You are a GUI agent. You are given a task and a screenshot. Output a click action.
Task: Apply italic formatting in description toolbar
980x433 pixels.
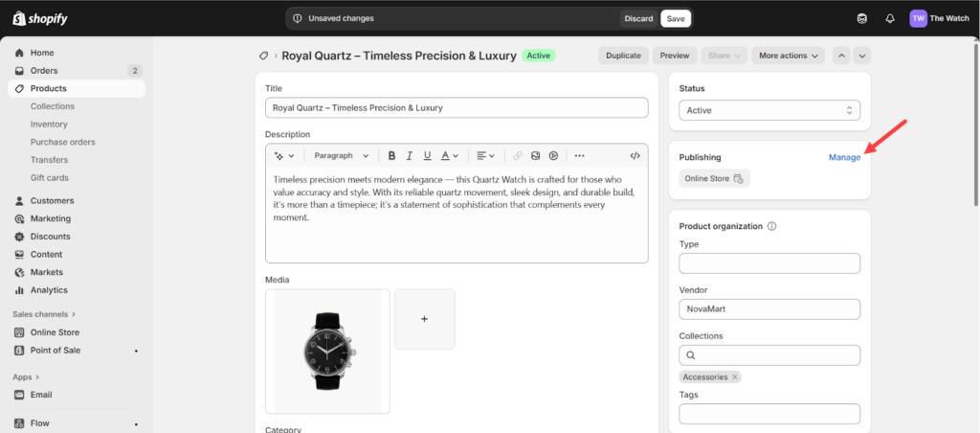[409, 155]
